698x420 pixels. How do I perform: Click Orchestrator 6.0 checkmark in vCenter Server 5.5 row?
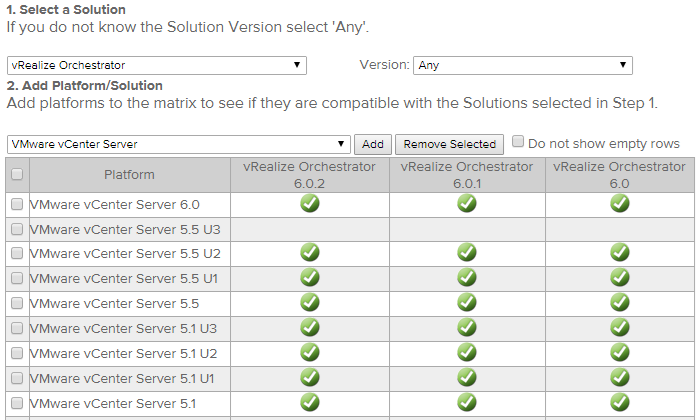(620, 302)
